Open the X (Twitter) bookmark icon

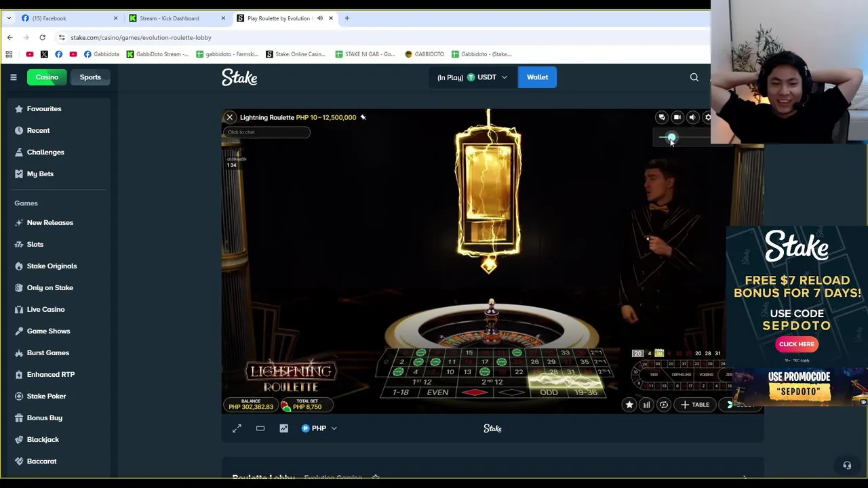click(x=44, y=54)
